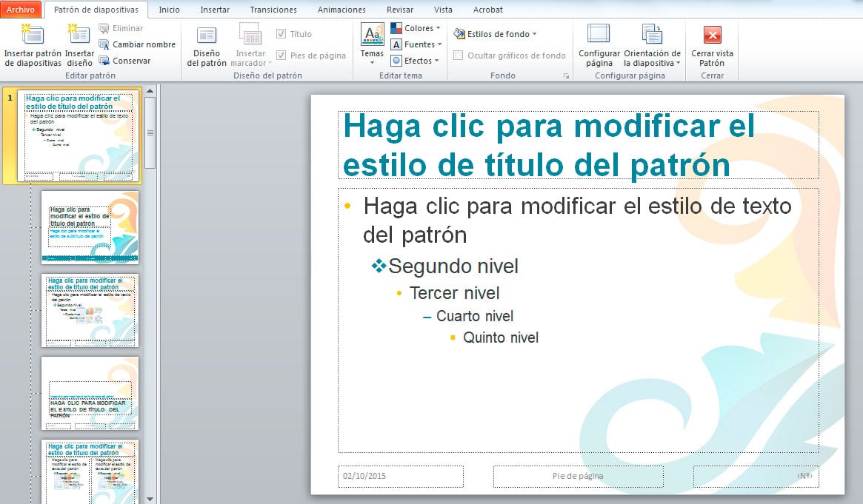
Task: Expand Insertar marcador dropdown arrow
Action: (270, 63)
